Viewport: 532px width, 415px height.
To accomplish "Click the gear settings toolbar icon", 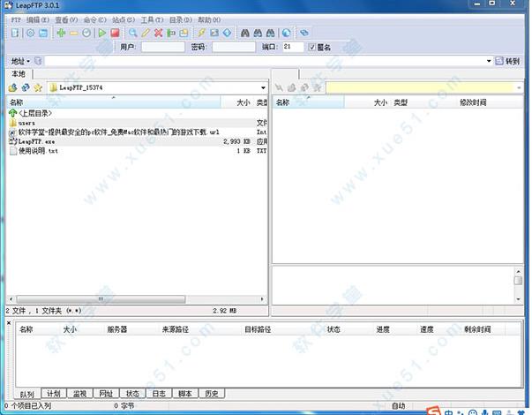I will pyautogui.click(x=31, y=33).
